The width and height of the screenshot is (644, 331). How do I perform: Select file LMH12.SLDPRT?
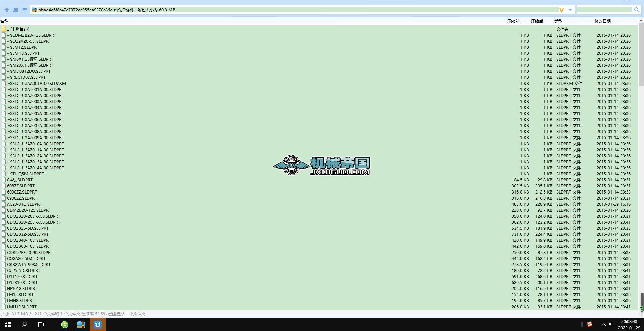(22, 307)
